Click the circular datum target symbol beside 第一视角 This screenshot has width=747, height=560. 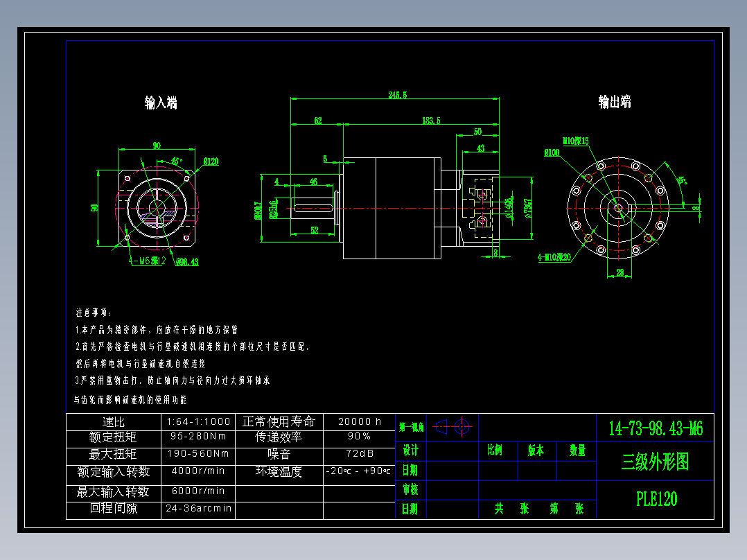(x=462, y=426)
